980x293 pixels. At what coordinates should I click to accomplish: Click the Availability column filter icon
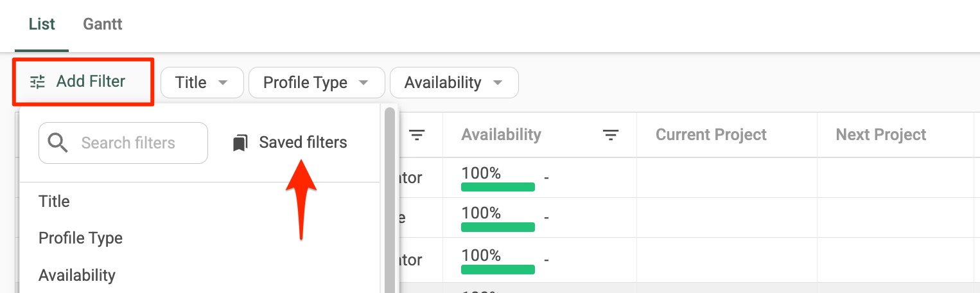610,135
